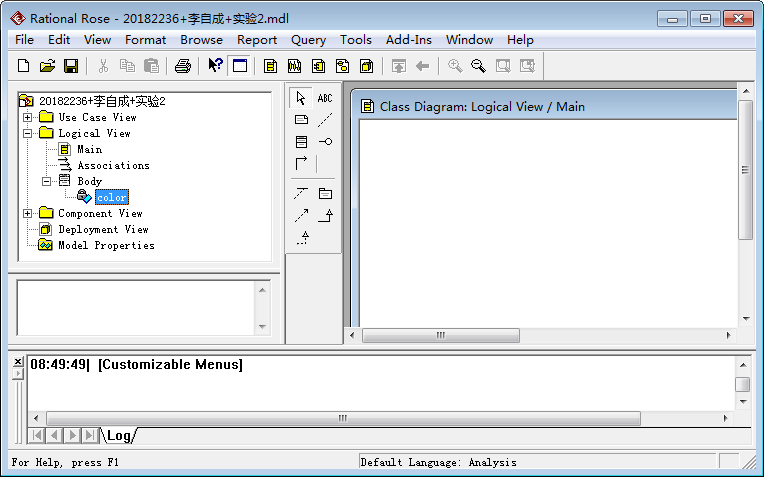Zoom in with the magnifier plus icon
This screenshot has width=764, height=477.
[455, 66]
